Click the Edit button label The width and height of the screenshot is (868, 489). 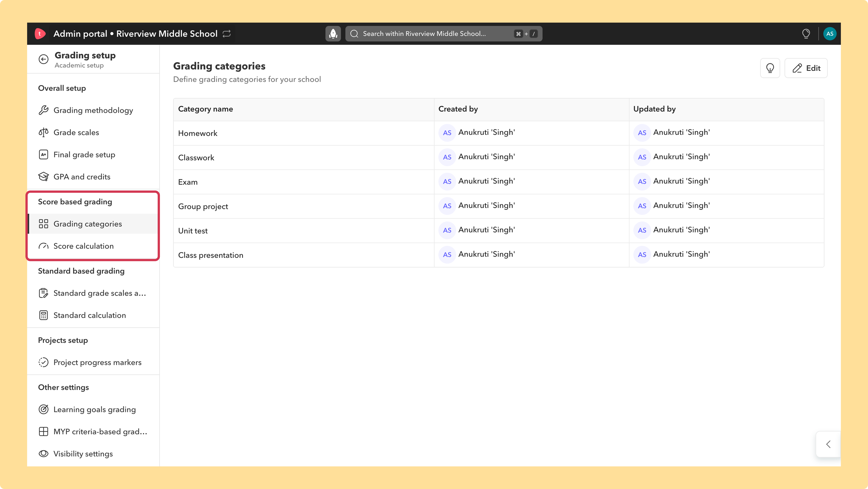813,68
